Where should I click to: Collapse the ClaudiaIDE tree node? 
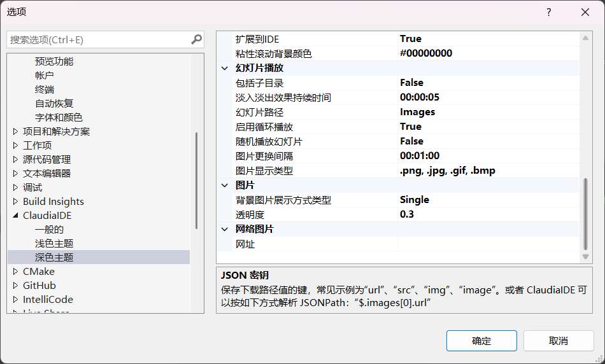coord(15,216)
